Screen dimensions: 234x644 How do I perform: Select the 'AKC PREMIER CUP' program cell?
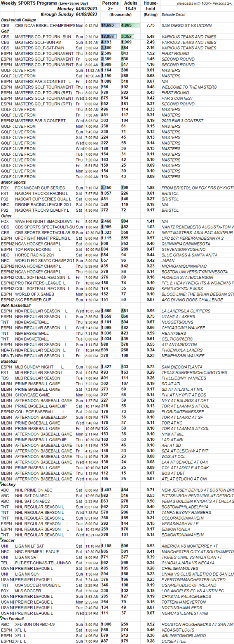click(33, 300)
